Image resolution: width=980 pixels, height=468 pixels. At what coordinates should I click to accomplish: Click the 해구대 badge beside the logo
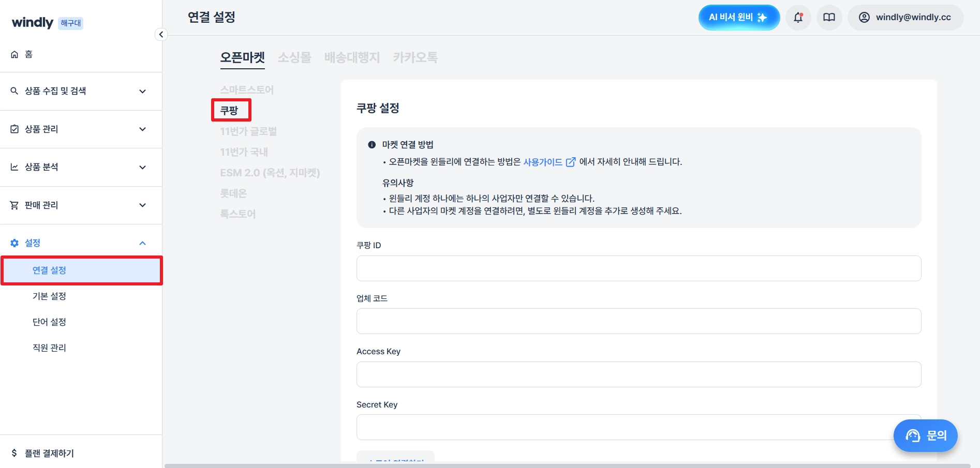tap(71, 23)
